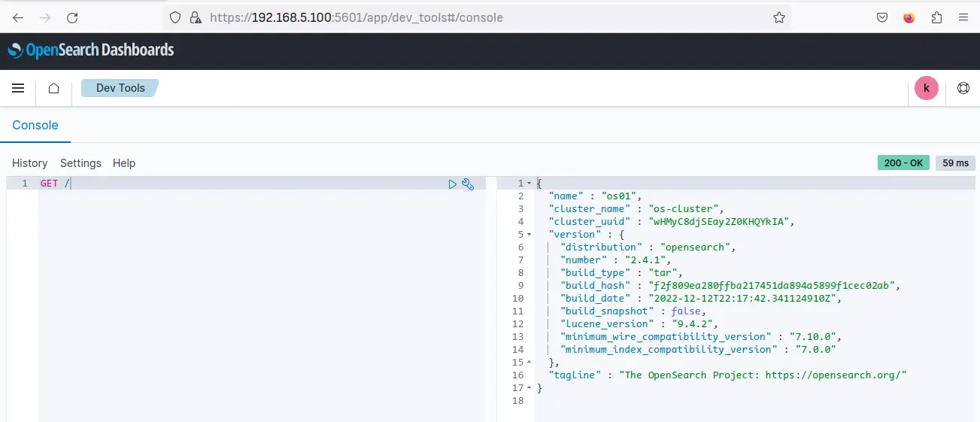Collapse the version object at line 5
Image resolution: width=980 pixels, height=422 pixels.
tap(529, 235)
